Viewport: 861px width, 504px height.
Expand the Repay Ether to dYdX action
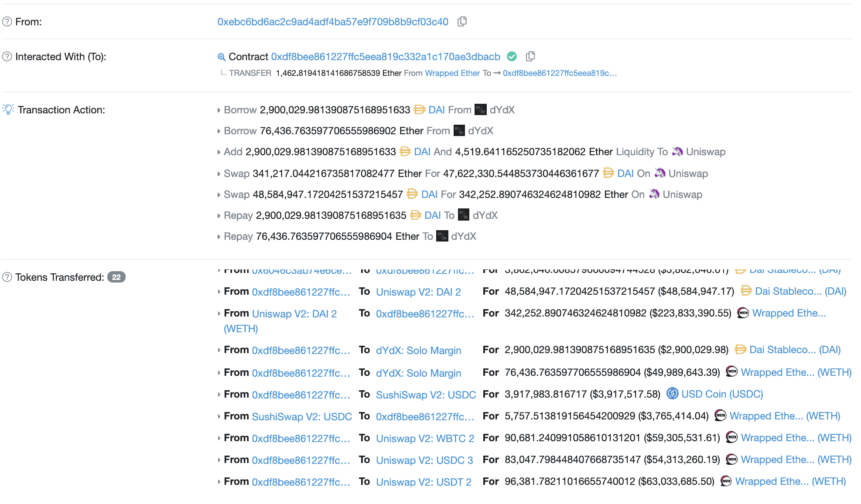point(219,237)
